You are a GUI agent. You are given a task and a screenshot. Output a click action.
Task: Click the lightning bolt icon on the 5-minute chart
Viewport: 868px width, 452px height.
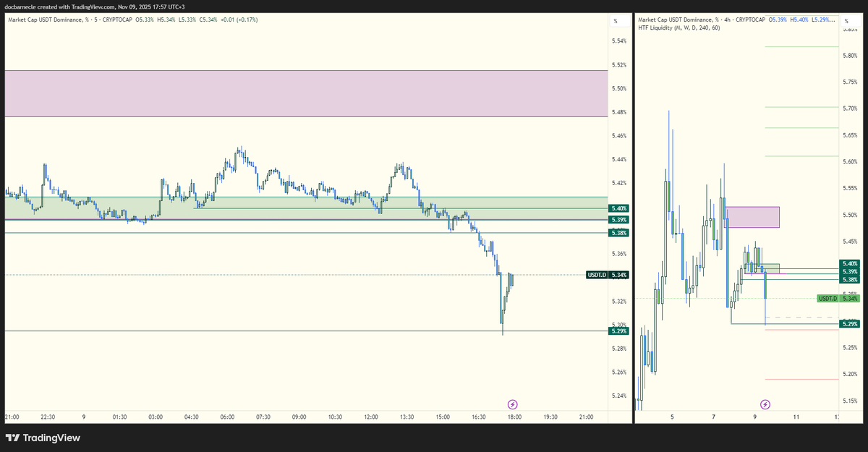(x=514, y=404)
